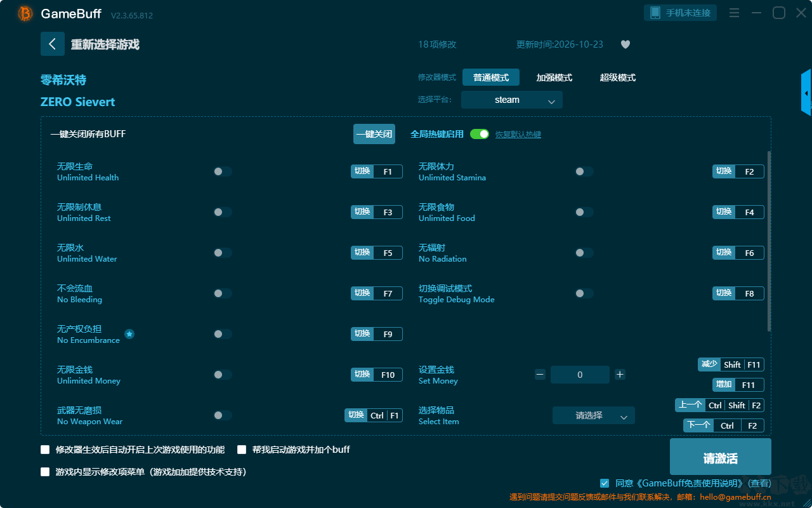Image resolution: width=812 pixels, height=508 pixels.
Task: Disable the global hotkey toggle
Action: tap(480, 134)
